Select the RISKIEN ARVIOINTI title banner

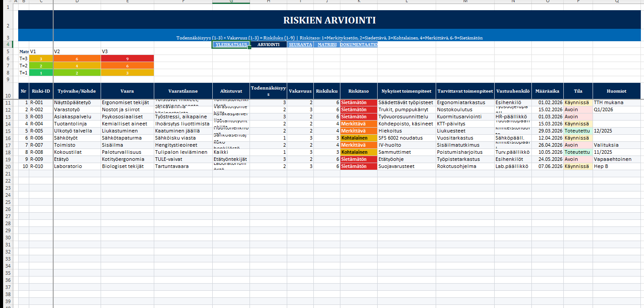coord(329,20)
